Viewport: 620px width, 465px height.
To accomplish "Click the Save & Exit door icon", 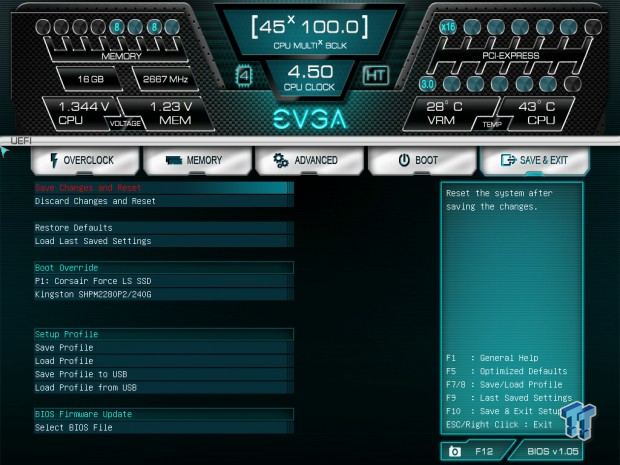I will 508,160.
